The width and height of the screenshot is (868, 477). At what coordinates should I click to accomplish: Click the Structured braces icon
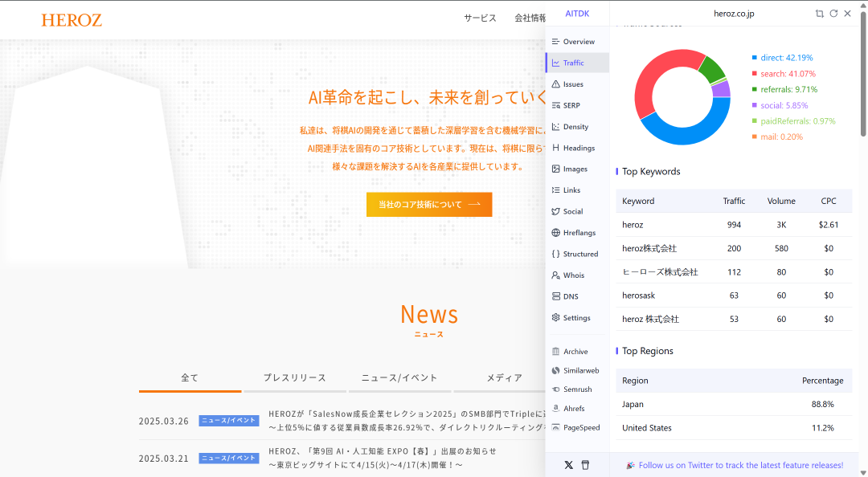coord(556,254)
